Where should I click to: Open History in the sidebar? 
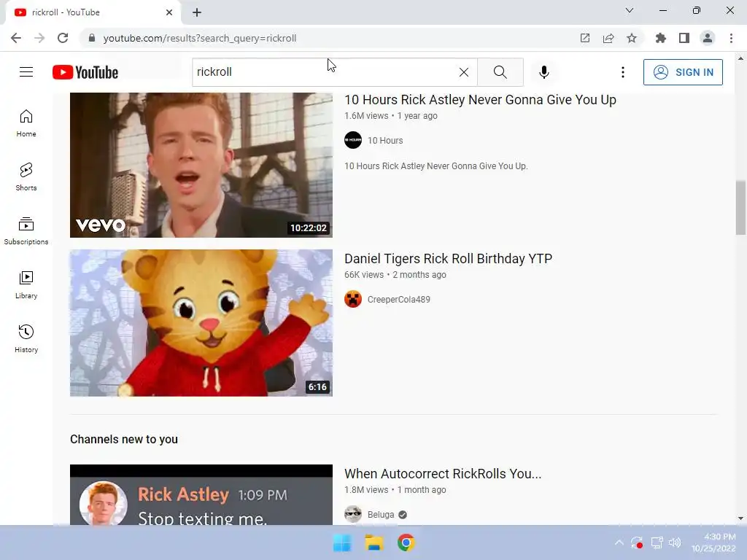pyautogui.click(x=26, y=338)
